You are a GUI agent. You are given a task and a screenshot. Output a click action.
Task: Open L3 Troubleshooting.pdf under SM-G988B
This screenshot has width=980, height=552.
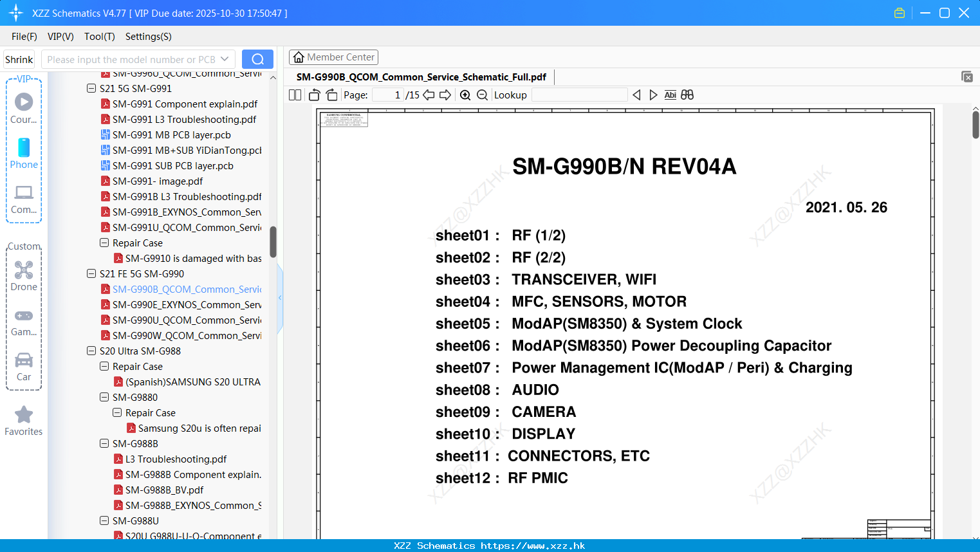170,459
